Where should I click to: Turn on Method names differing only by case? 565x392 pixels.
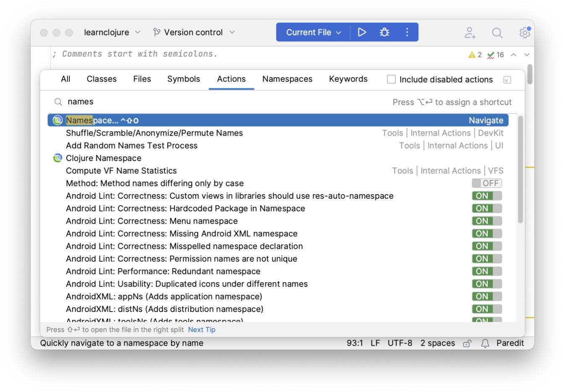[x=487, y=183]
